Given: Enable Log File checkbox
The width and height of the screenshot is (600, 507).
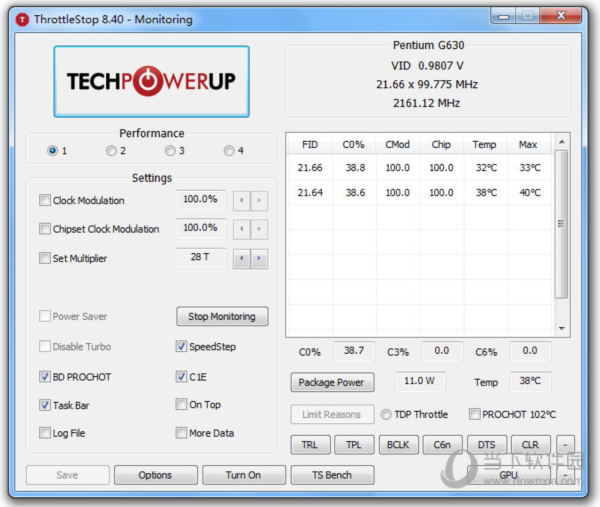Looking at the screenshot, I should [x=45, y=433].
